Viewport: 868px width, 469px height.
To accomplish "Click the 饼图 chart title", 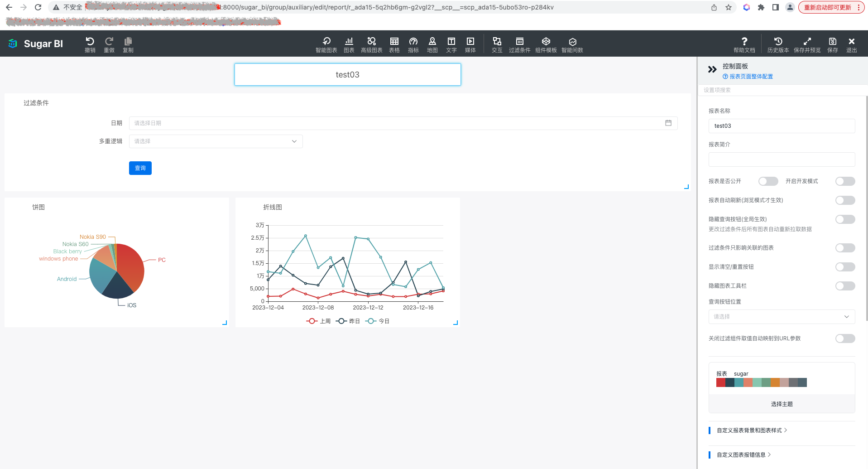I will (x=38, y=207).
